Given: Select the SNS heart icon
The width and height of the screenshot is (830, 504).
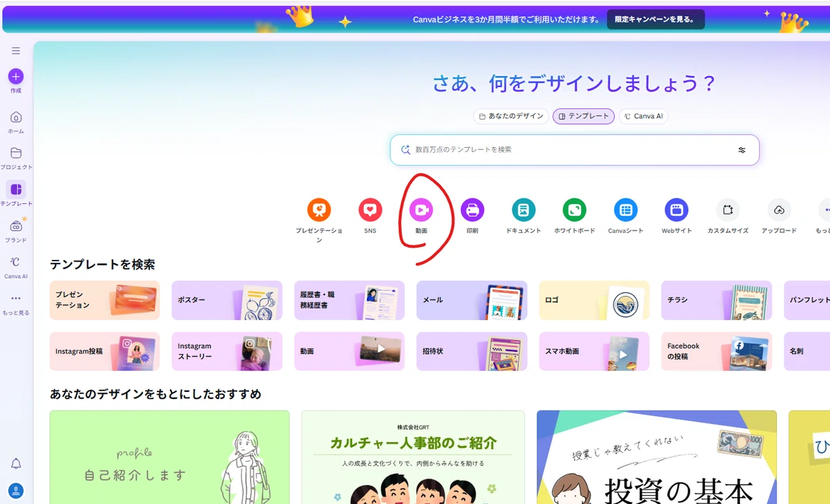Looking at the screenshot, I should (370, 209).
